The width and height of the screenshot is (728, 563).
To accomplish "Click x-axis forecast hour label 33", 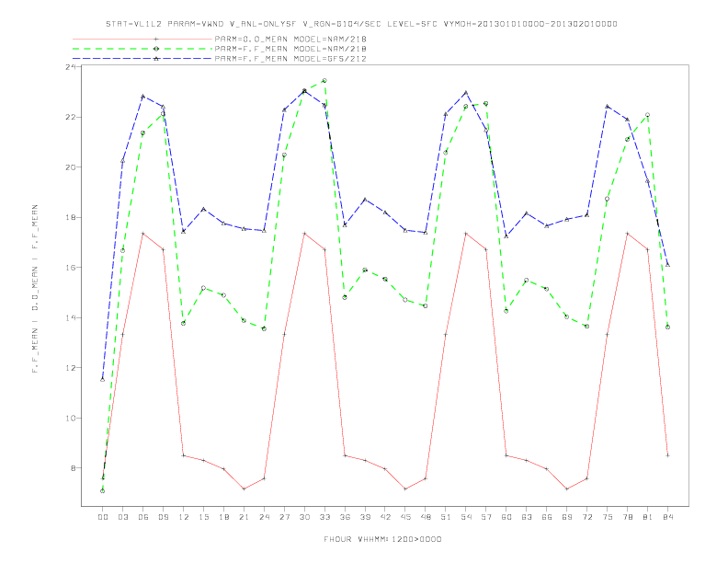I will (x=324, y=517).
